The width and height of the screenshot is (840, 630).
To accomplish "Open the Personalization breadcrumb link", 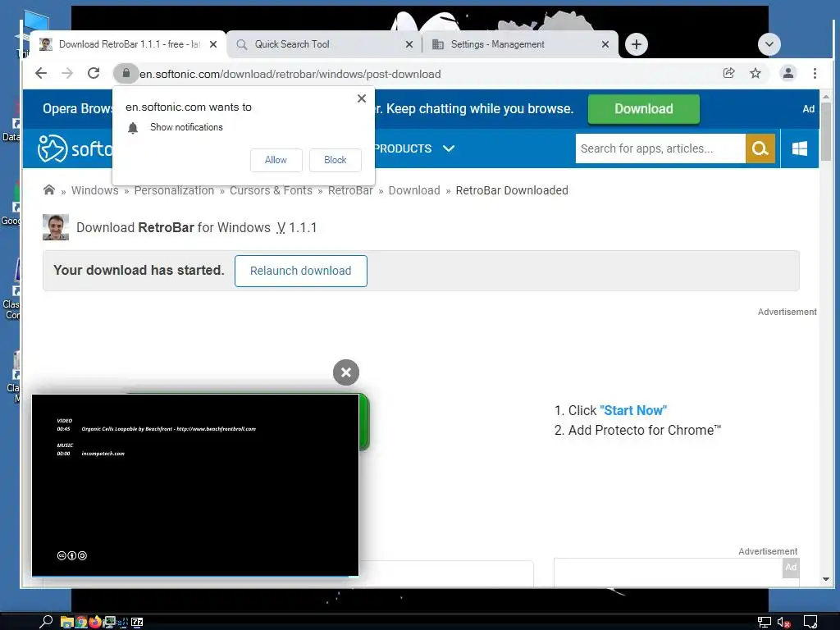I will point(174,190).
